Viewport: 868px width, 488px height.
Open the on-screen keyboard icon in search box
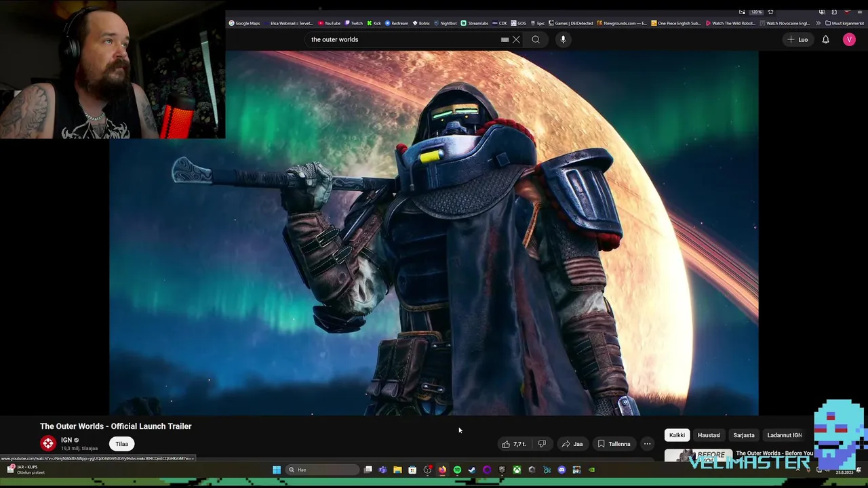tap(505, 39)
